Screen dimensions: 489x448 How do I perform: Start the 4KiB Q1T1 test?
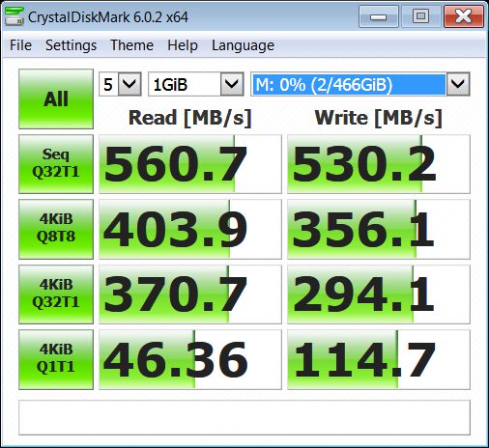click(x=56, y=359)
